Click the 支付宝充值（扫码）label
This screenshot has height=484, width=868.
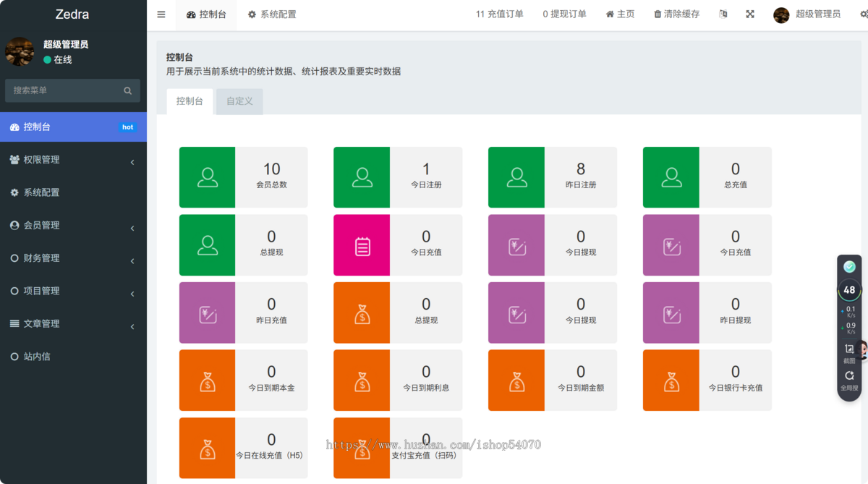pyautogui.click(x=424, y=456)
